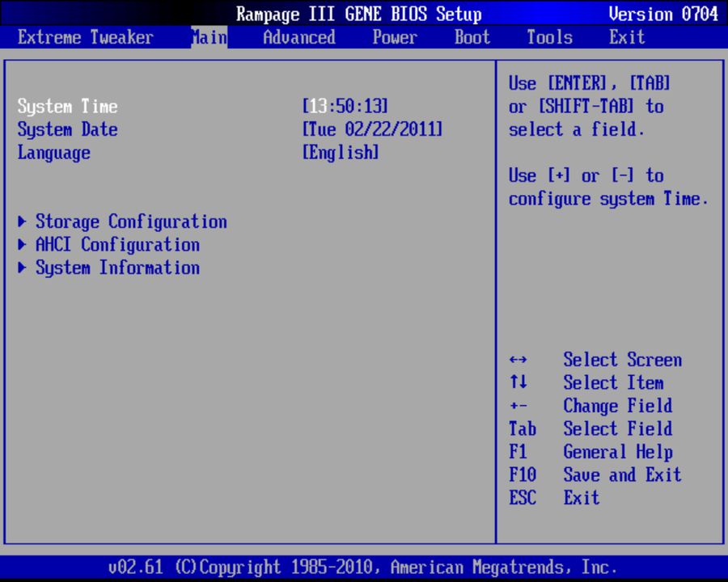Image resolution: width=728 pixels, height=582 pixels.
Task: Click the date value Tue 02/22/2011
Action: click(372, 129)
